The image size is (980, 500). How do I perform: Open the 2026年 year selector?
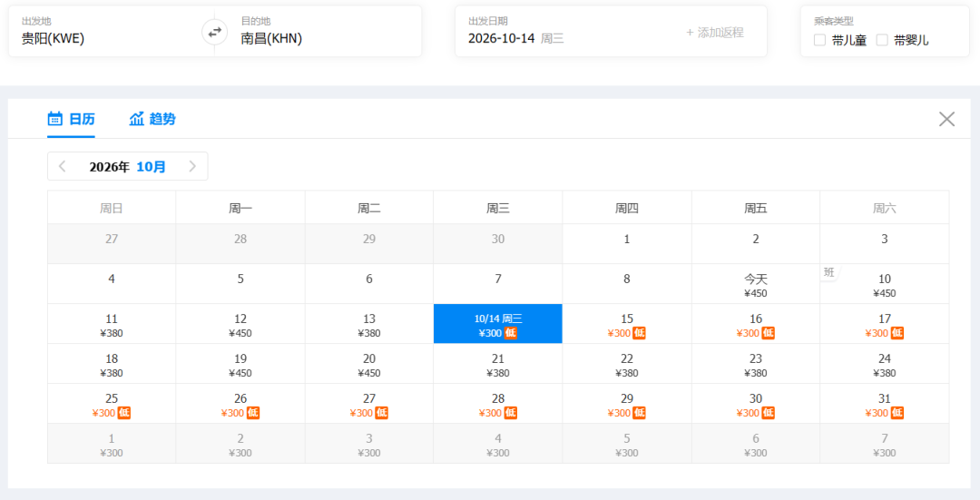[110, 167]
